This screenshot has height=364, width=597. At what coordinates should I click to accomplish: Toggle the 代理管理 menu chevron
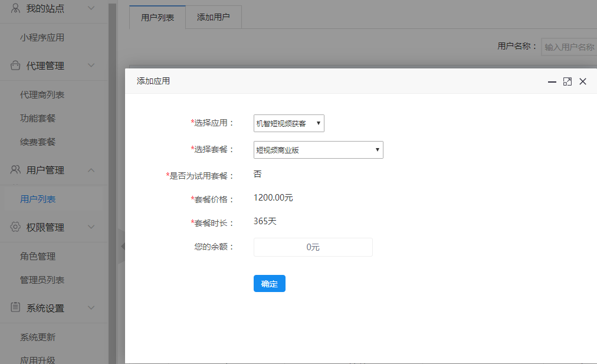coord(91,65)
